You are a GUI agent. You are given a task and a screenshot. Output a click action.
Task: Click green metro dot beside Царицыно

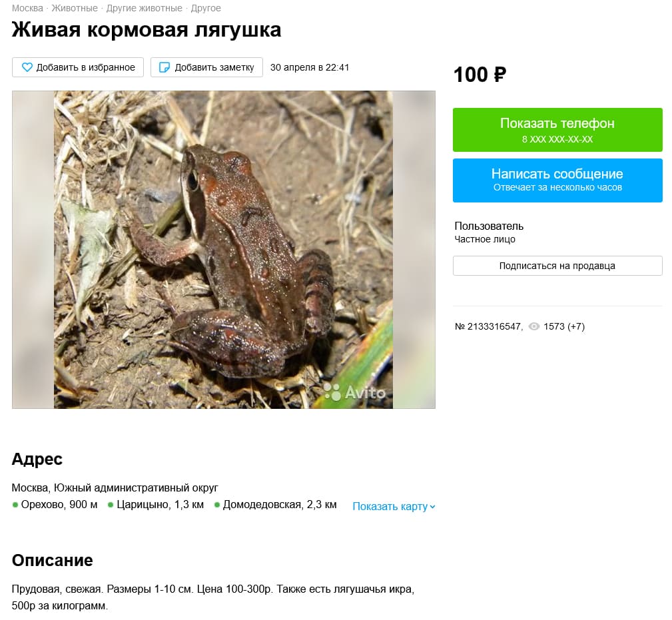(111, 505)
